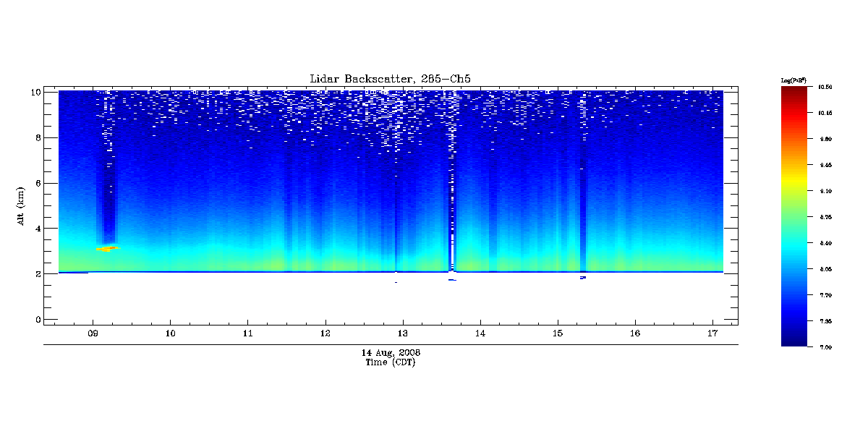This screenshot has height=434, width=868.
Task: Click the x-axis tick label '13'
Action: click(x=403, y=334)
